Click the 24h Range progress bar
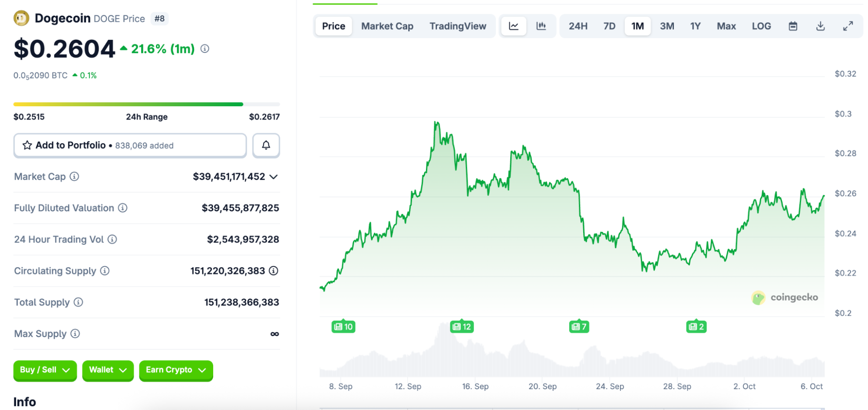868x410 pixels. coord(146,104)
